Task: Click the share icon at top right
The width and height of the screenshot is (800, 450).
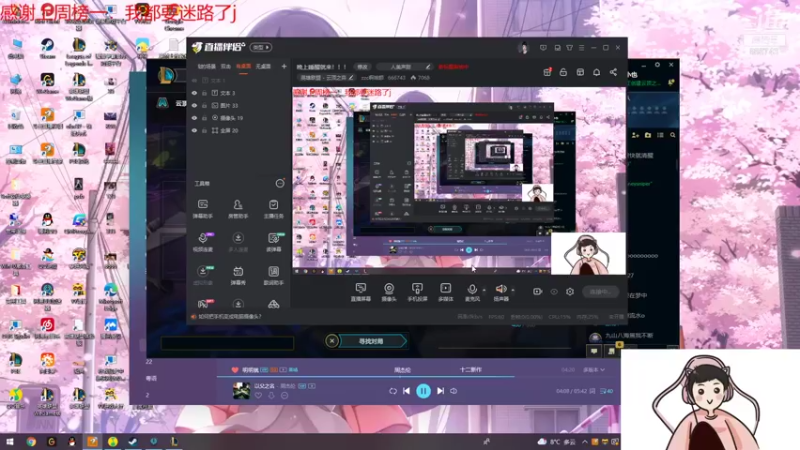Action: tap(613, 72)
